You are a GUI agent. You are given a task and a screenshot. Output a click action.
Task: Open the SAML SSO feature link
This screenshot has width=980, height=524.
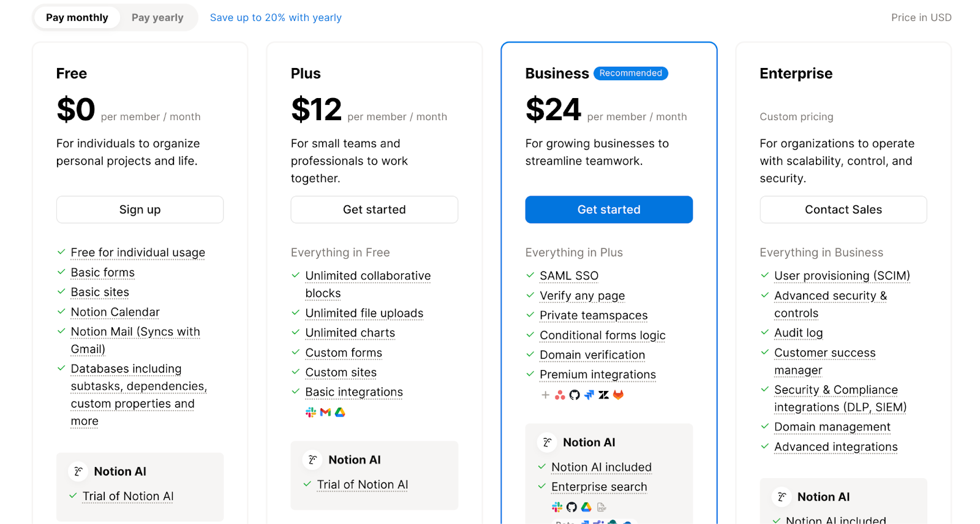coord(569,276)
